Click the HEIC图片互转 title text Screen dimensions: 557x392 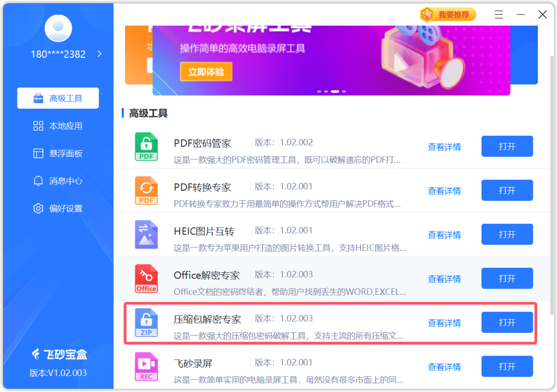point(204,231)
